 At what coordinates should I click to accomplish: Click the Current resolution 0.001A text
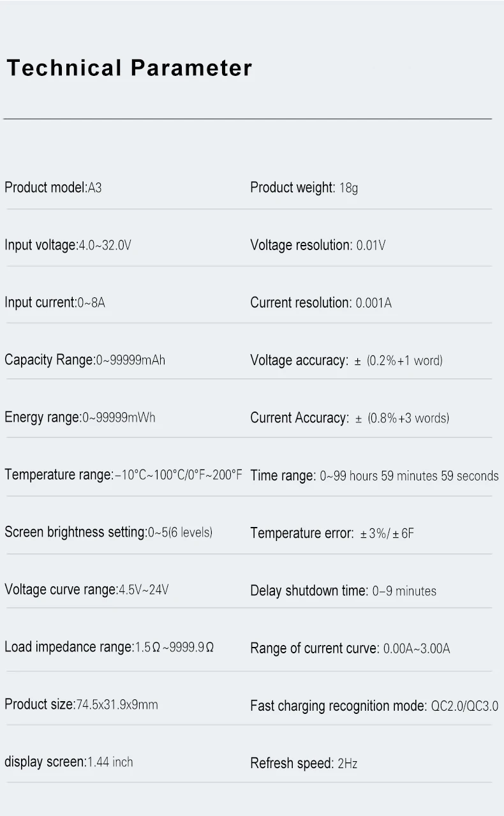coord(321,302)
